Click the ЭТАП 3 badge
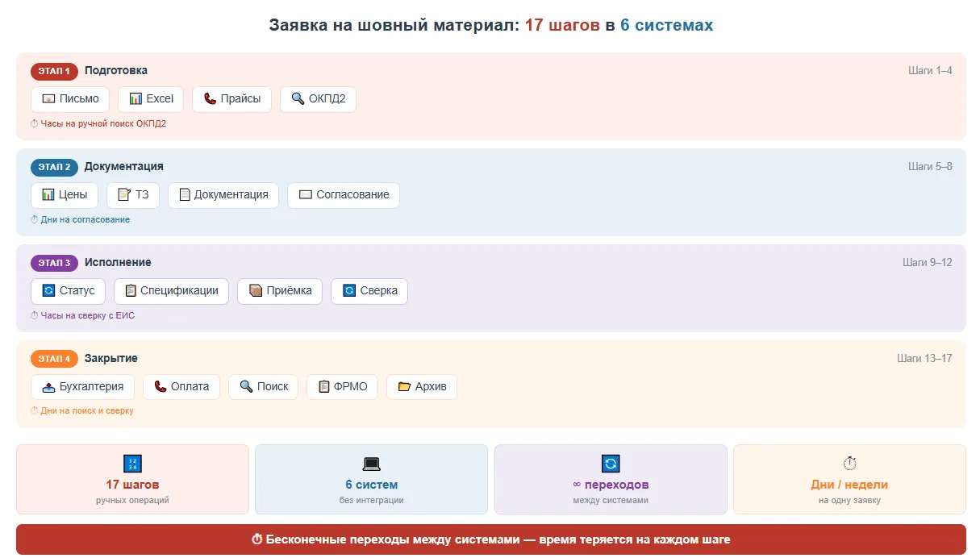This screenshot has width=980, height=558. click(x=54, y=263)
